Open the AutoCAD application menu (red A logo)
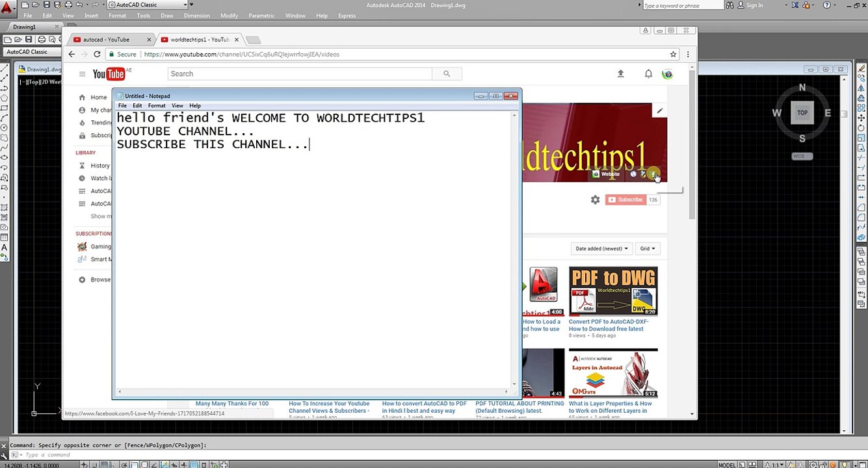Screen dimensions: 868x468 pos(8,9)
